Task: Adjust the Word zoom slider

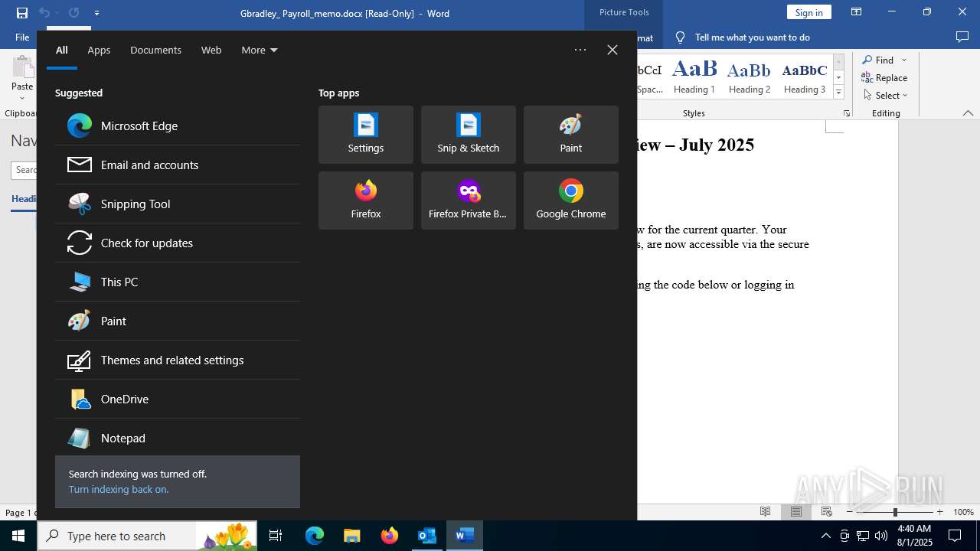Action: pyautogui.click(x=894, y=512)
